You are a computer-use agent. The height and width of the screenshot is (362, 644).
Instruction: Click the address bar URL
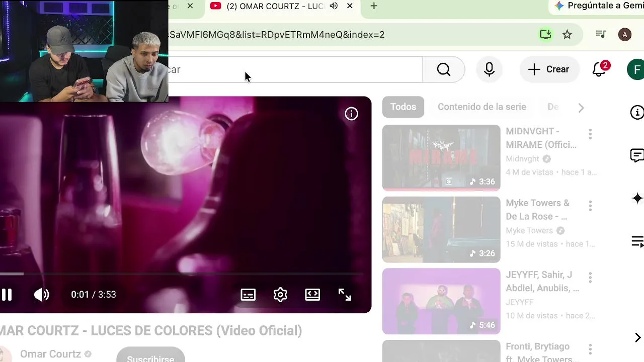tap(277, 35)
